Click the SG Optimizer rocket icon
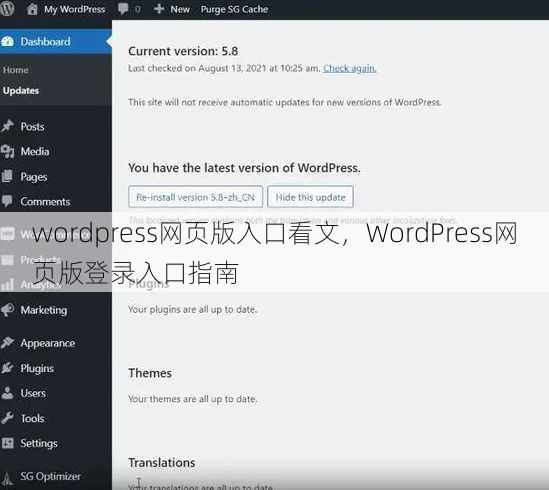Screen dimensions: 549x490 click(x=7, y=478)
